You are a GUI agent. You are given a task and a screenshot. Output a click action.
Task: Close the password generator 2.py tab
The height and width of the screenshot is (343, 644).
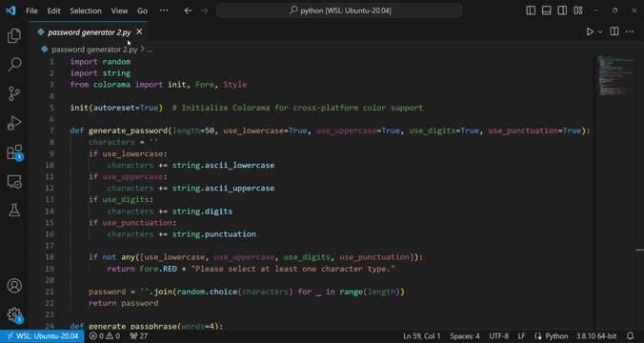[x=139, y=31]
